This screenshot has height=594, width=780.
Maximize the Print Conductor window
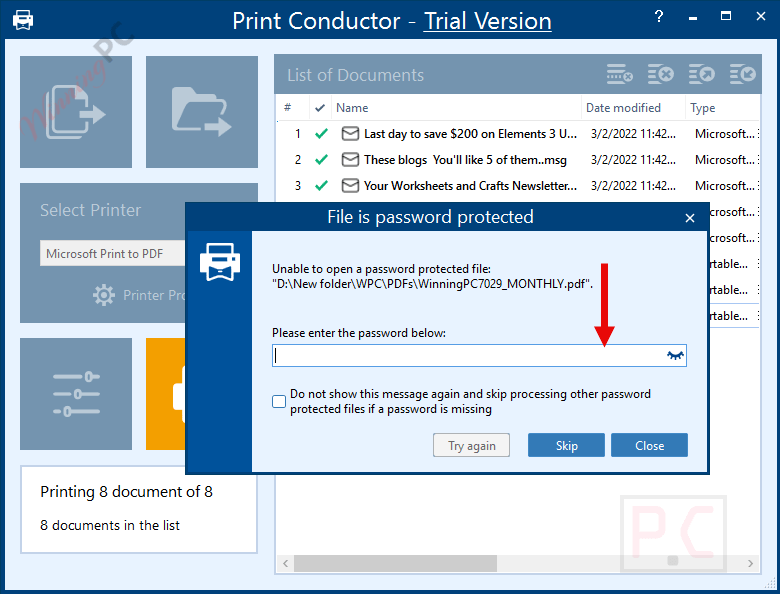pos(726,16)
